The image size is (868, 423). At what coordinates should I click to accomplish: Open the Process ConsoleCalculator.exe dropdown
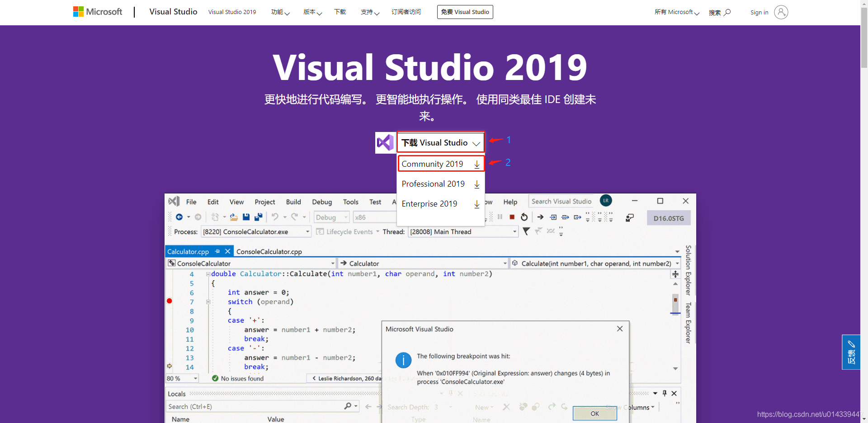[256, 232]
